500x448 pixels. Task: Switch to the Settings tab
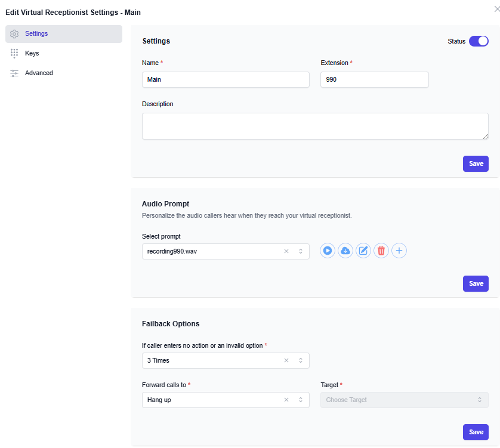[x=64, y=34]
